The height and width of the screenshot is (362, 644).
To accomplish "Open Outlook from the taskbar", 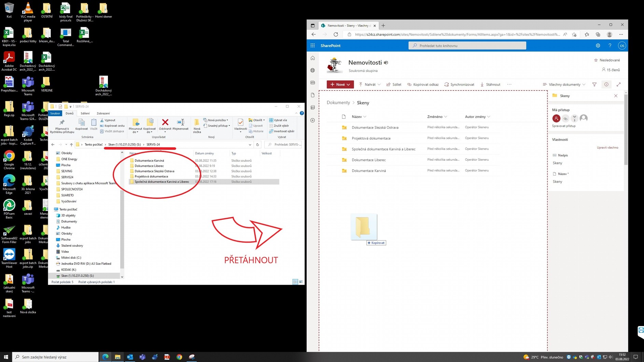I will point(130,357).
